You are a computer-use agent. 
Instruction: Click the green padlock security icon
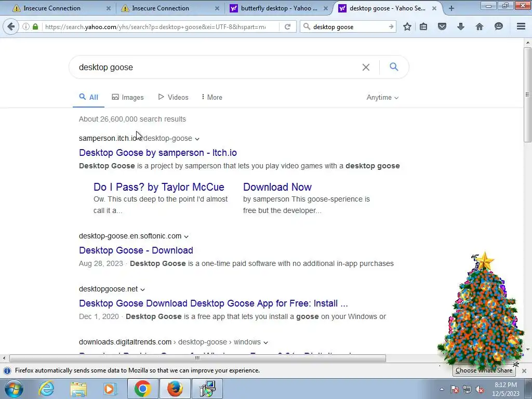click(x=35, y=26)
